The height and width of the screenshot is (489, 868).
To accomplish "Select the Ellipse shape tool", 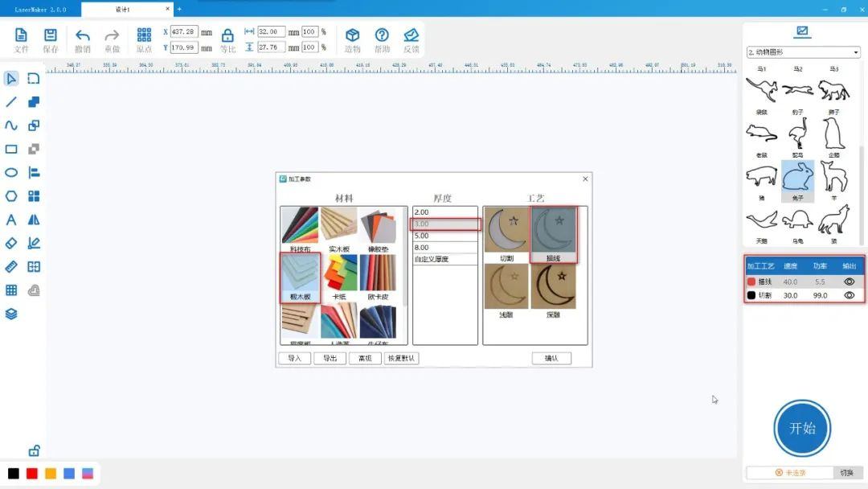I will coord(11,172).
